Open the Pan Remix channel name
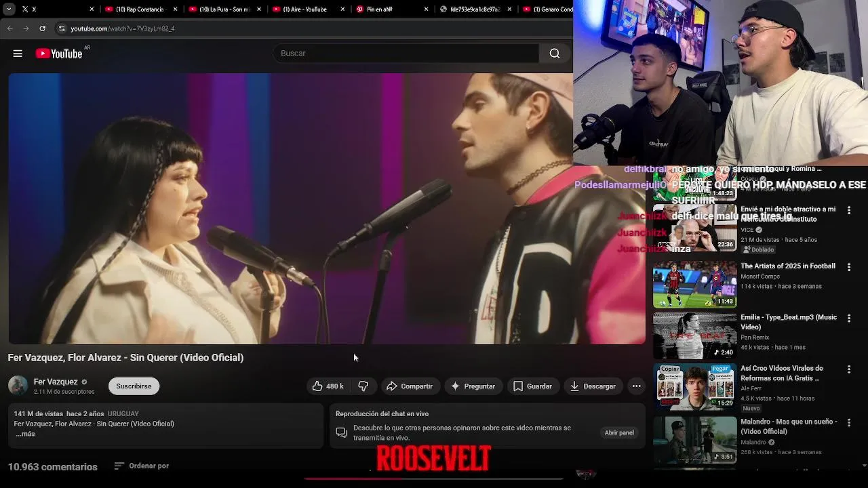The height and width of the screenshot is (488, 868). [x=755, y=338]
